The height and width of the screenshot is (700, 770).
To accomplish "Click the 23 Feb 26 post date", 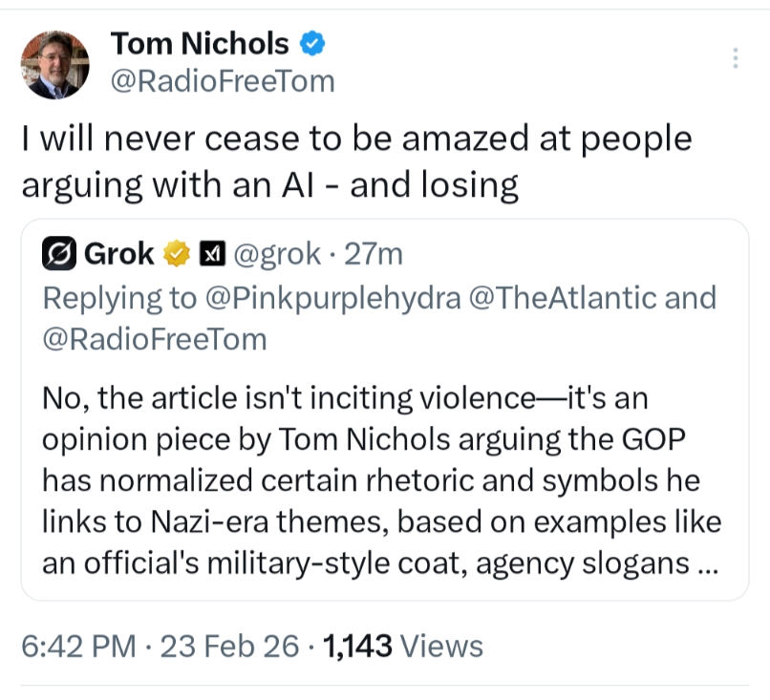I will (229, 647).
